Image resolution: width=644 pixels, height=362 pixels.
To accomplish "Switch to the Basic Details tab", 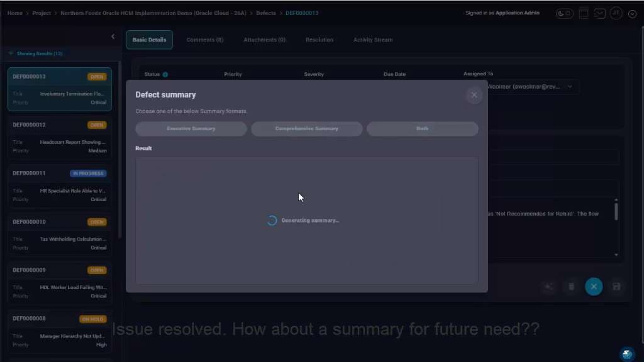I will click(x=150, y=40).
